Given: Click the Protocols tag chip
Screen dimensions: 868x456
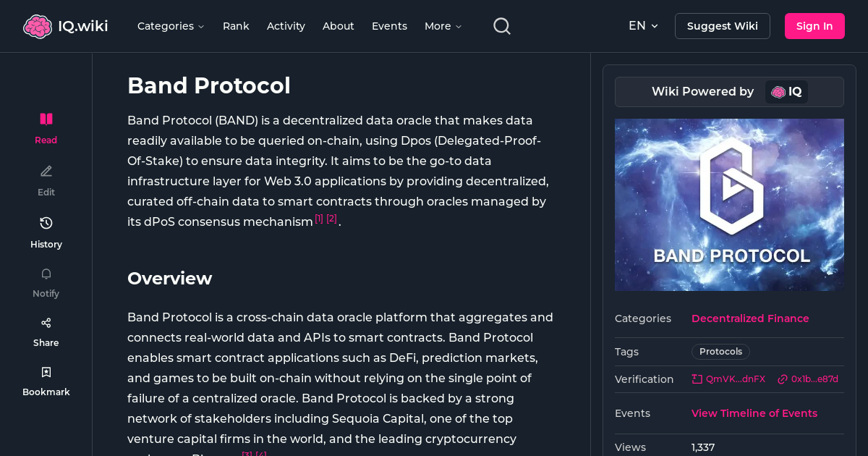Looking at the screenshot, I should click(720, 351).
